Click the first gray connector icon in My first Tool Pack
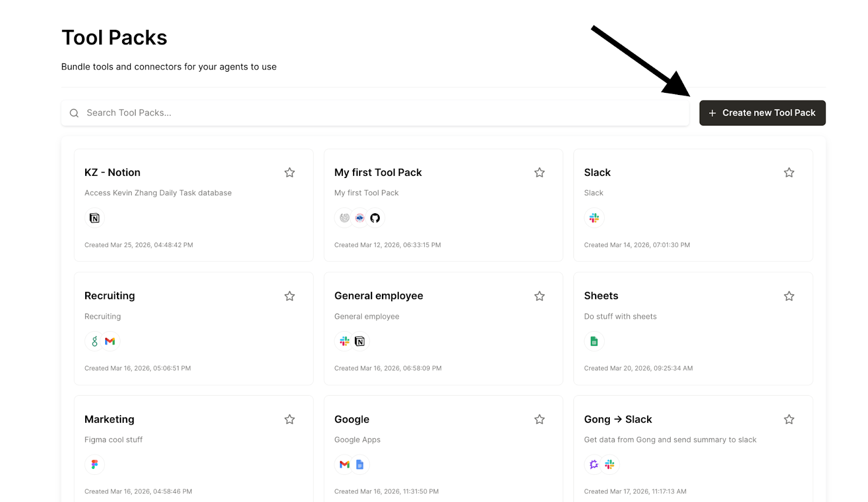This screenshot has width=868, height=502. [344, 218]
